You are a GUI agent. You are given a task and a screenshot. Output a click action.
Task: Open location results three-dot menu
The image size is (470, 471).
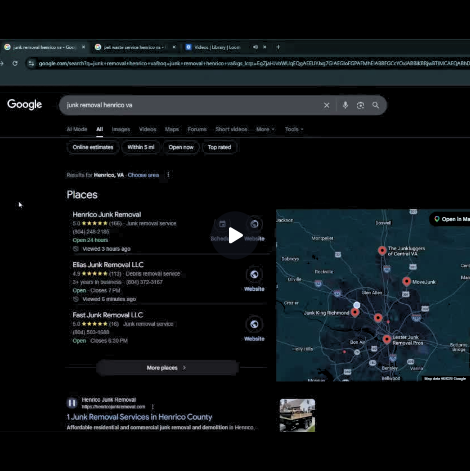point(168,175)
